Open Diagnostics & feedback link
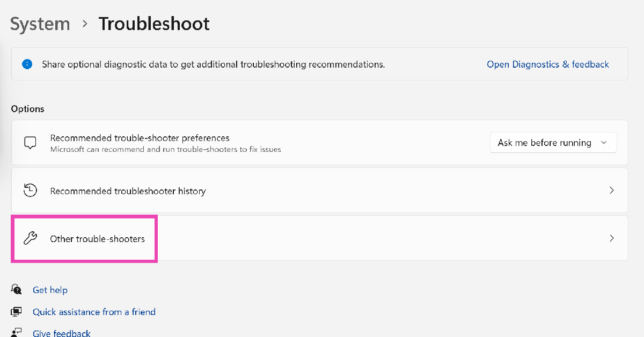644x337 pixels. pos(547,64)
